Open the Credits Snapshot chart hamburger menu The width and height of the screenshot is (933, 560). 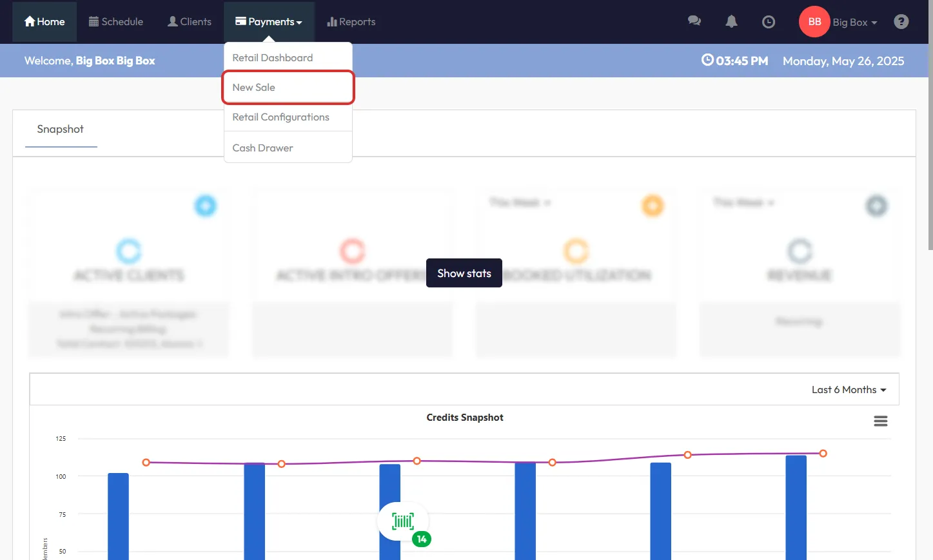880,421
